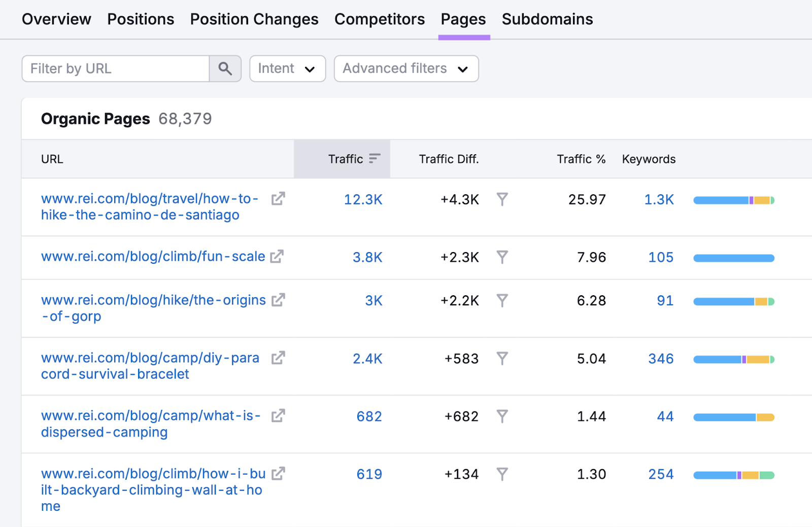
Task: Click the sort icon in the Traffic column
Action: point(374,158)
